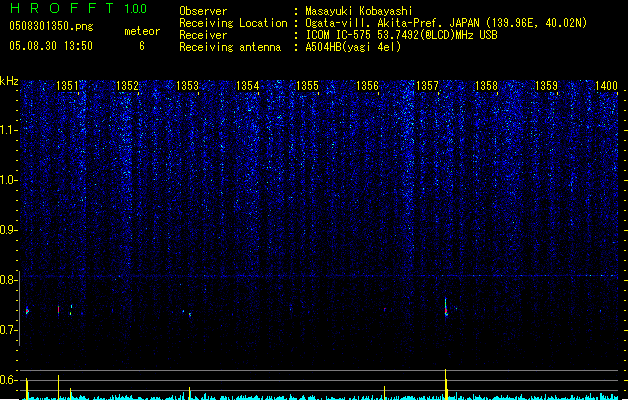629x400 pixels.
Task: Click the 0.9 kHz frequency label
Action: [x=8, y=230]
